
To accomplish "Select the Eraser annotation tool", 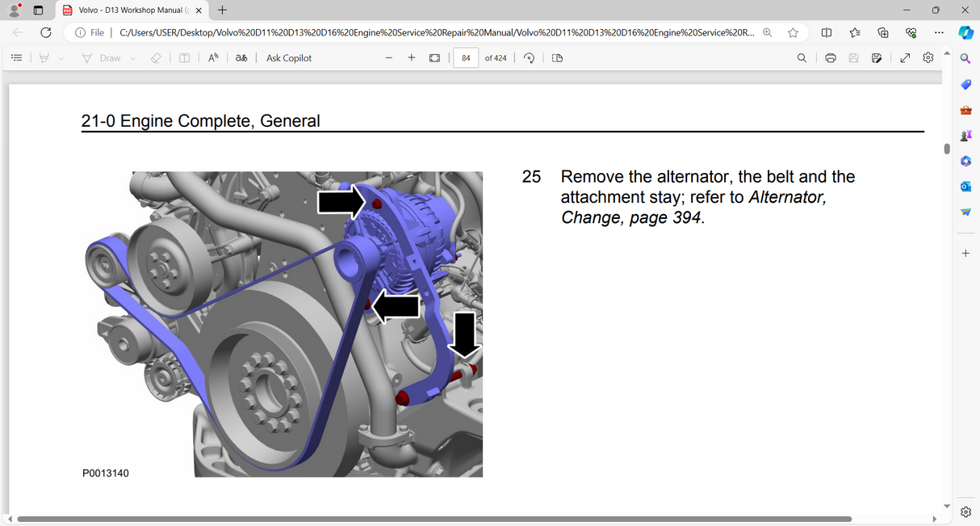I will click(x=156, y=57).
